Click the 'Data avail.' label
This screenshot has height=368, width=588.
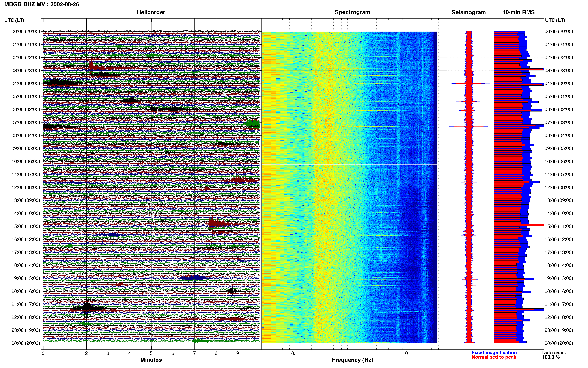tap(554, 352)
